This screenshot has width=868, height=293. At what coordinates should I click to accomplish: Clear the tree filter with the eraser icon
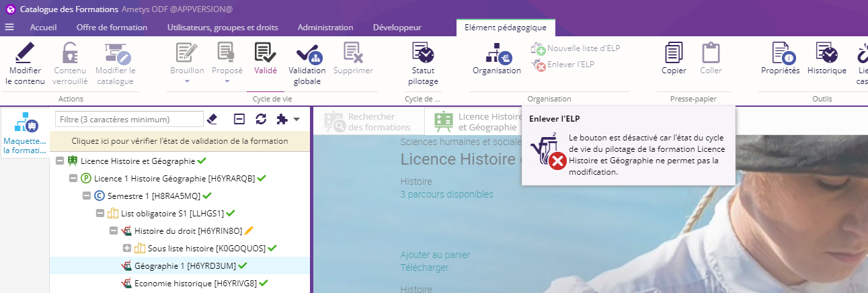[212, 119]
